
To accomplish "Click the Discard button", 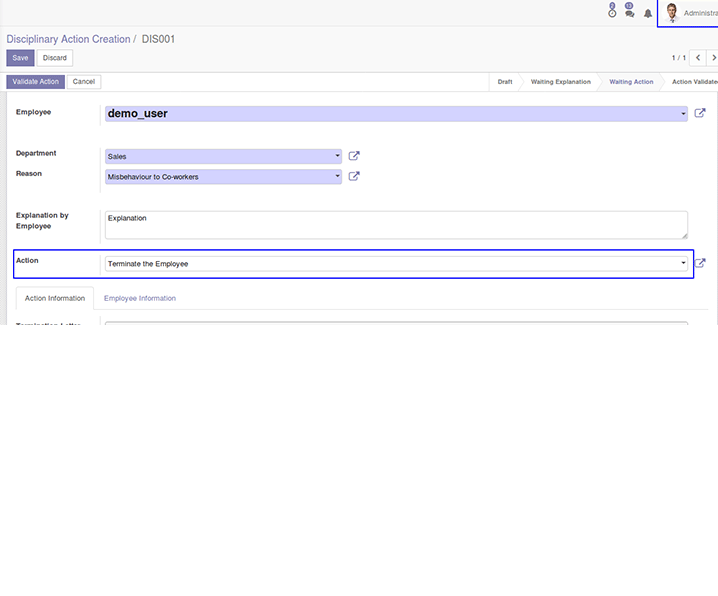I will coord(54,58).
